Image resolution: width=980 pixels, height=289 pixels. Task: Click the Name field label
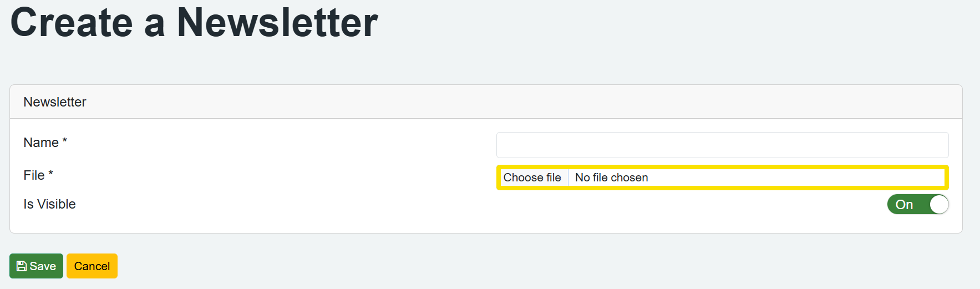[41, 143]
